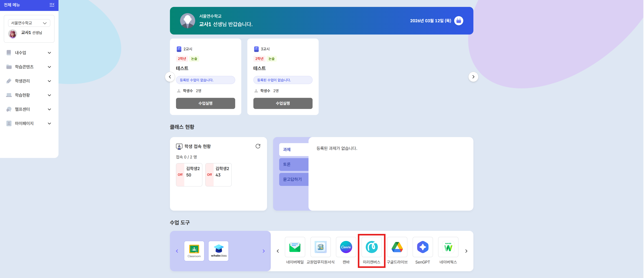Refresh the student connection status
This screenshot has width=644, height=278.
[258, 146]
